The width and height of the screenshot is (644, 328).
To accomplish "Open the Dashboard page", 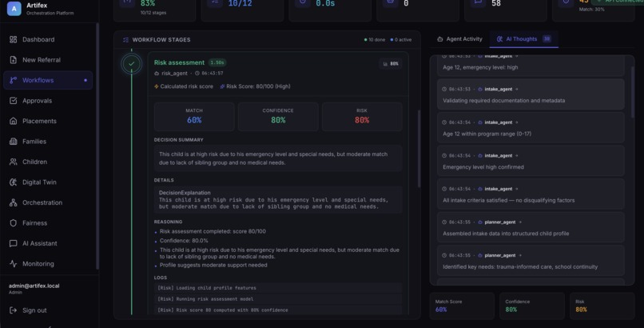I will (x=48, y=39).
